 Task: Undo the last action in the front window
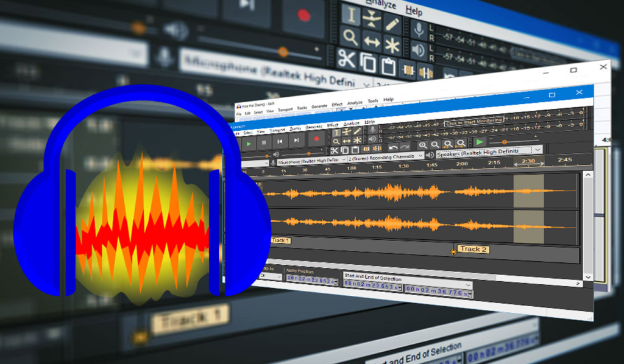coord(393,147)
